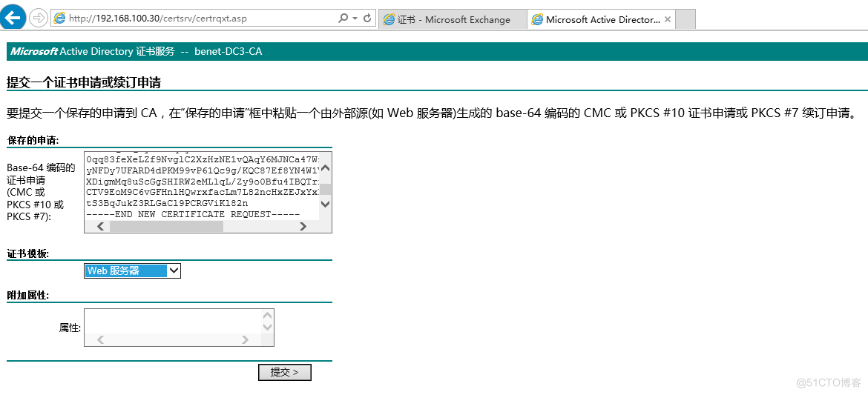Click the Microsoft Active Directory 证书服务 banner text

136,51
